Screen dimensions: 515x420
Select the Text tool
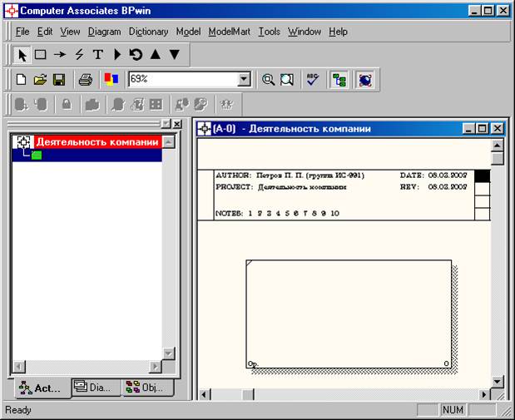pyautogui.click(x=98, y=54)
